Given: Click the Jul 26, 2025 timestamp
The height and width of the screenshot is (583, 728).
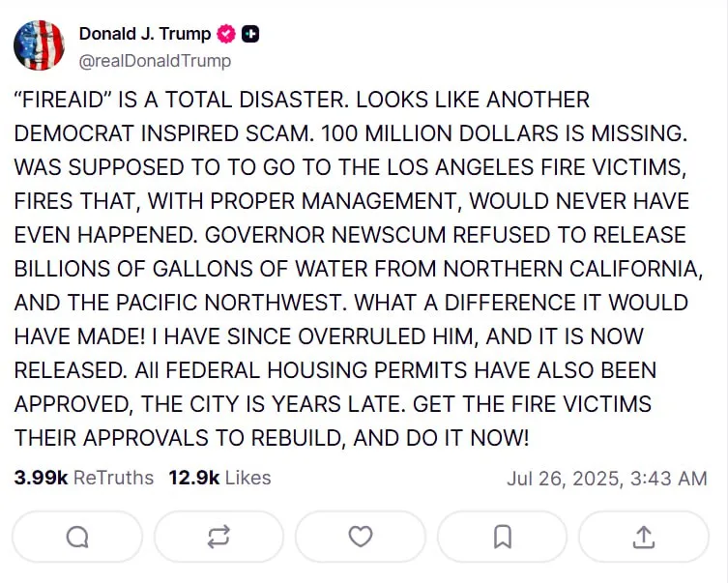Looking at the screenshot, I should (x=606, y=479).
